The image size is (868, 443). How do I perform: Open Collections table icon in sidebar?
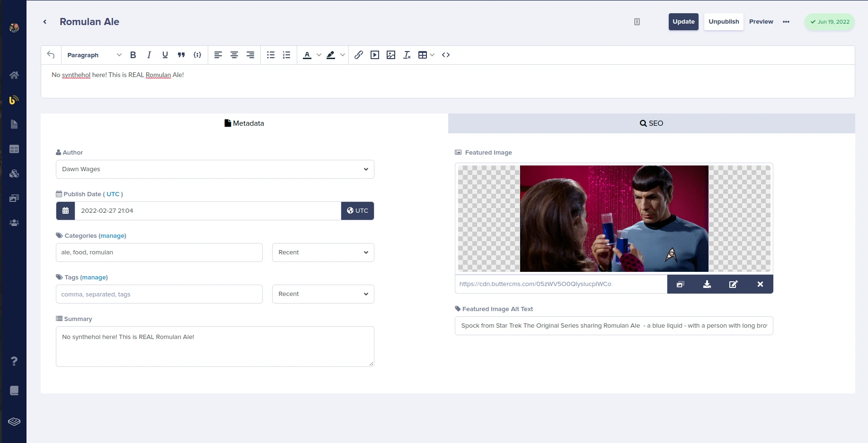click(14, 149)
